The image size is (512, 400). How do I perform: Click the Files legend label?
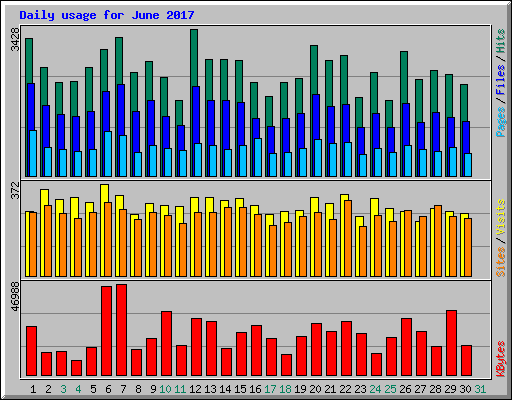coord(501,80)
